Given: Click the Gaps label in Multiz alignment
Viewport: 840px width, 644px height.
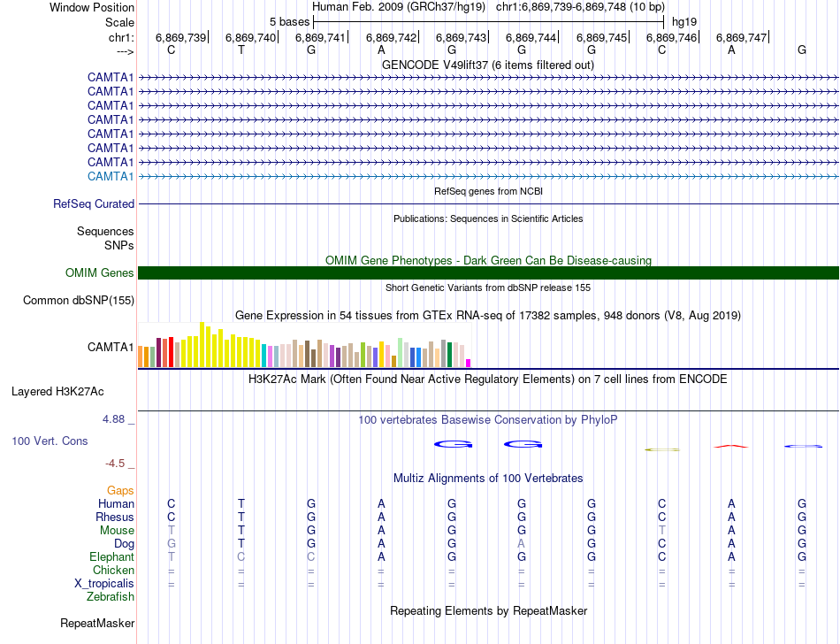Looking at the screenshot, I should tap(120, 490).
